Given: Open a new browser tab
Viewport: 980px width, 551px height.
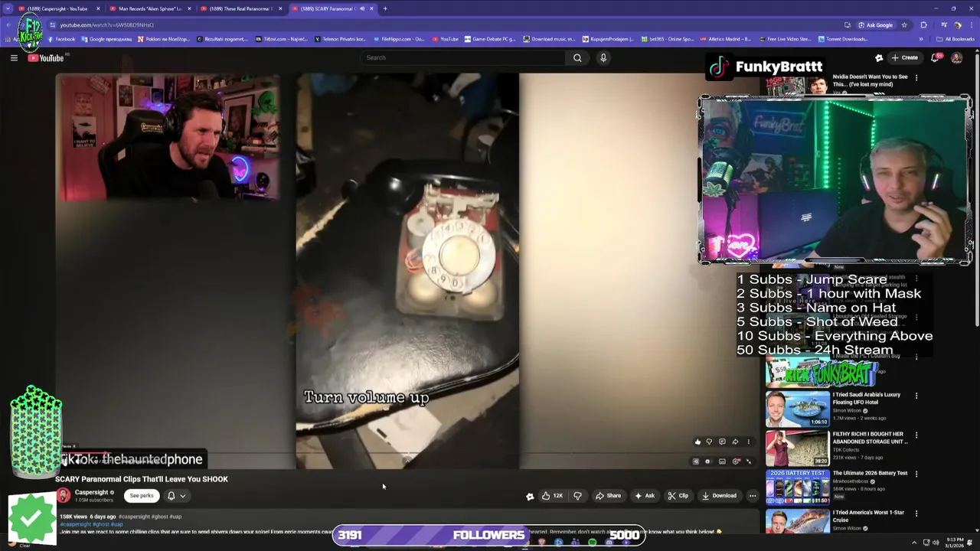Looking at the screenshot, I should [385, 8].
